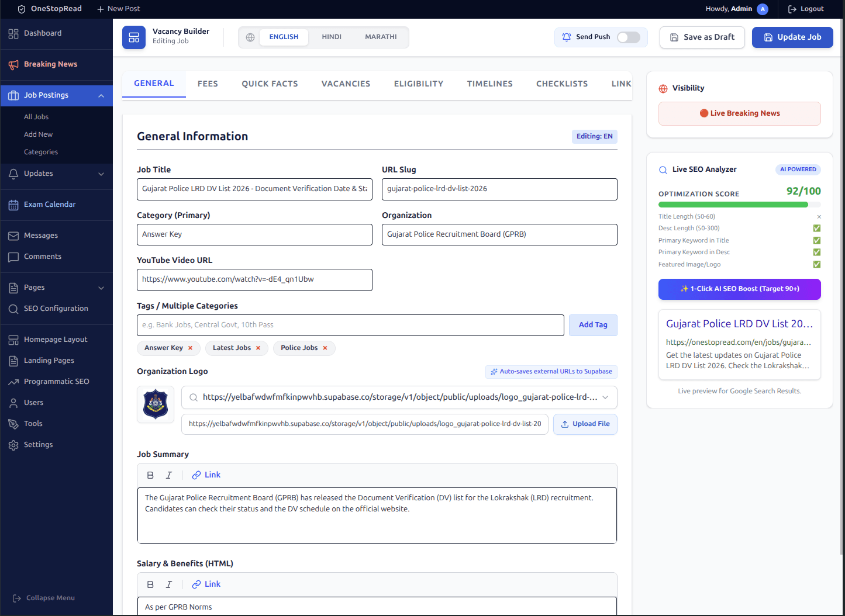This screenshot has width=845, height=616.
Task: Open Add New under Job Postings
Action: click(x=38, y=135)
